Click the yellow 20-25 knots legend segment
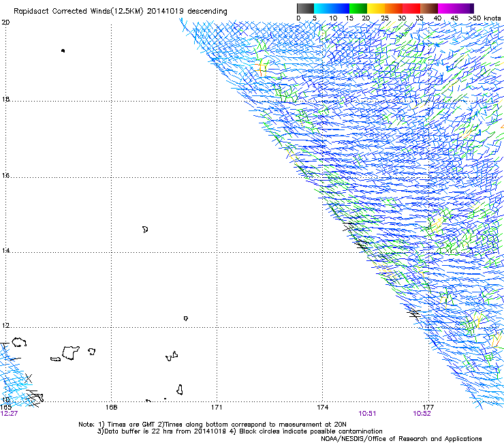 click(376, 8)
